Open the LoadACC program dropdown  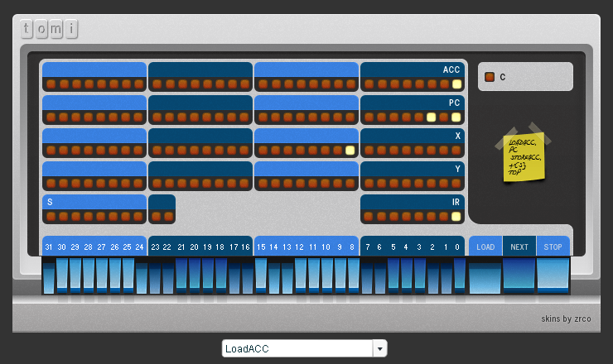[297, 348]
